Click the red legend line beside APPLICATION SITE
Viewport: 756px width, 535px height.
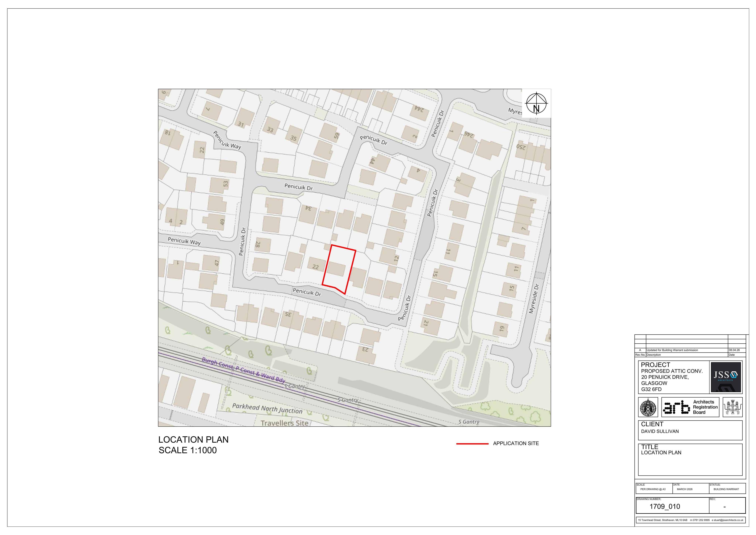pos(472,444)
